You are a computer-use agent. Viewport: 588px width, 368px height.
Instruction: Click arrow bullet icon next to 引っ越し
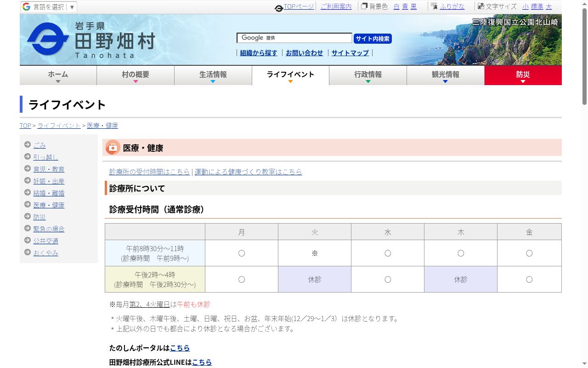[x=28, y=157]
